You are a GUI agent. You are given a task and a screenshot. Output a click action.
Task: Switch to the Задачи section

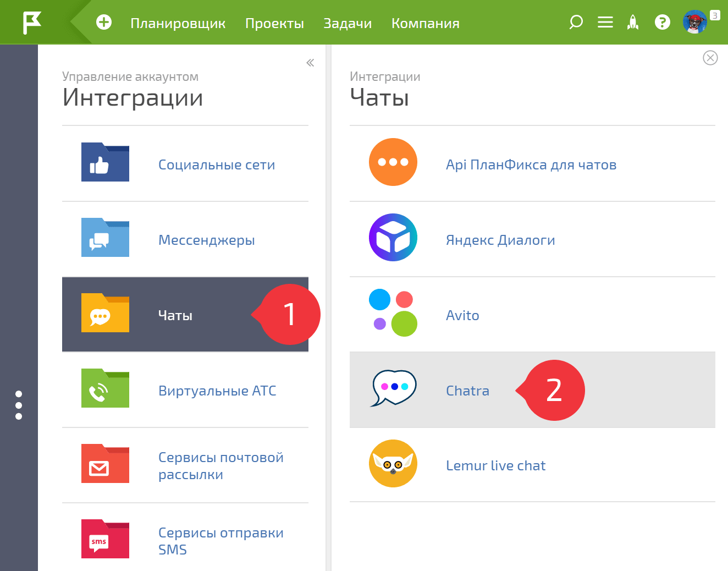pos(348,23)
